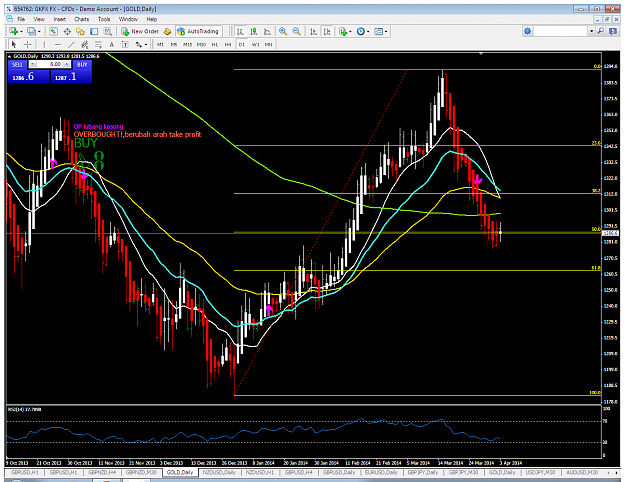Screen dimensions: 625x482
Task: Toggle the AutoTrading button
Action: click(x=198, y=31)
